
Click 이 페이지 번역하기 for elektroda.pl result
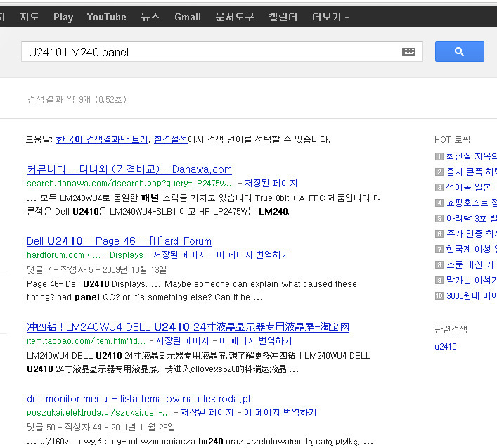(280, 413)
